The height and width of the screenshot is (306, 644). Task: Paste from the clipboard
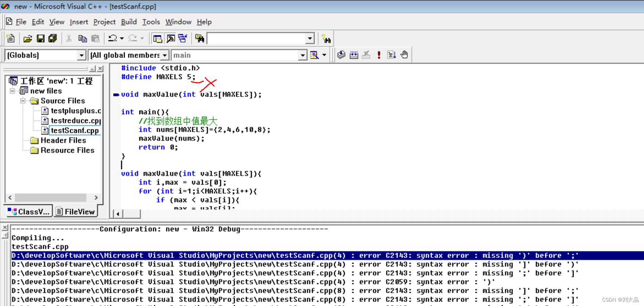(95, 38)
